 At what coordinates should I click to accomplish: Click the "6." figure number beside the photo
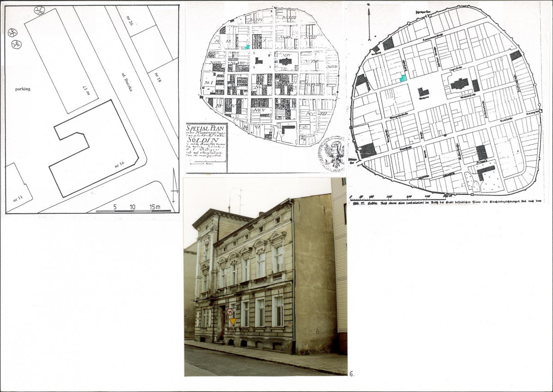(352, 374)
